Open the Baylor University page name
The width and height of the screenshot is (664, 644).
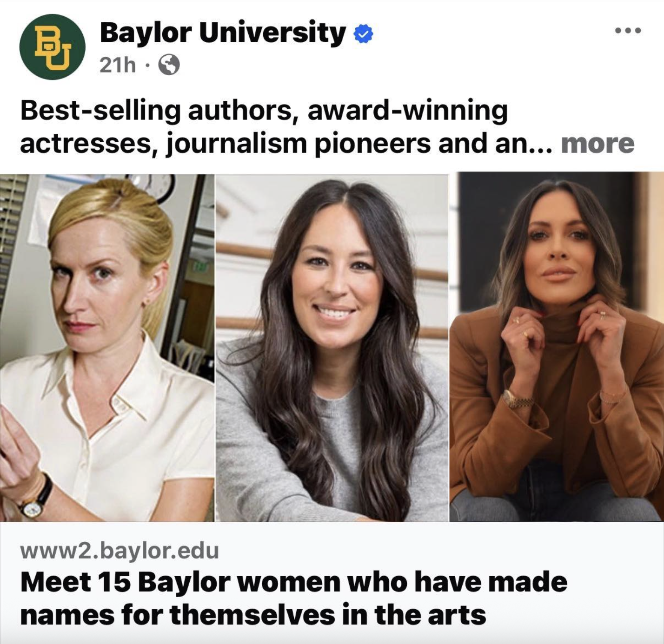click(x=223, y=33)
